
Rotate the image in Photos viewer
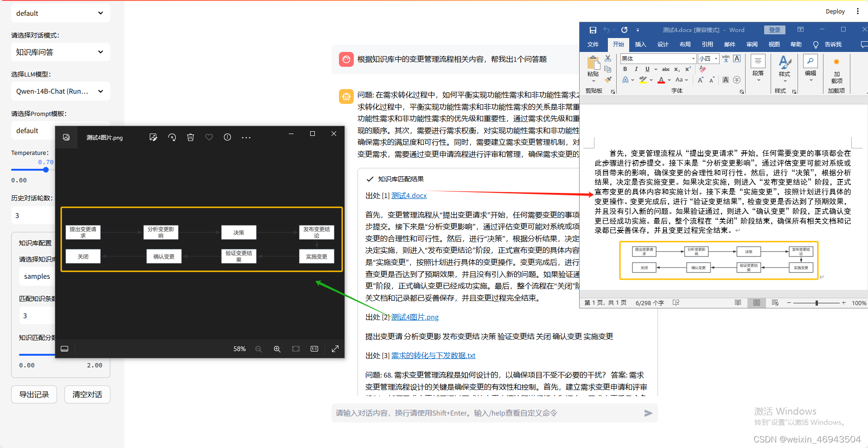click(172, 137)
